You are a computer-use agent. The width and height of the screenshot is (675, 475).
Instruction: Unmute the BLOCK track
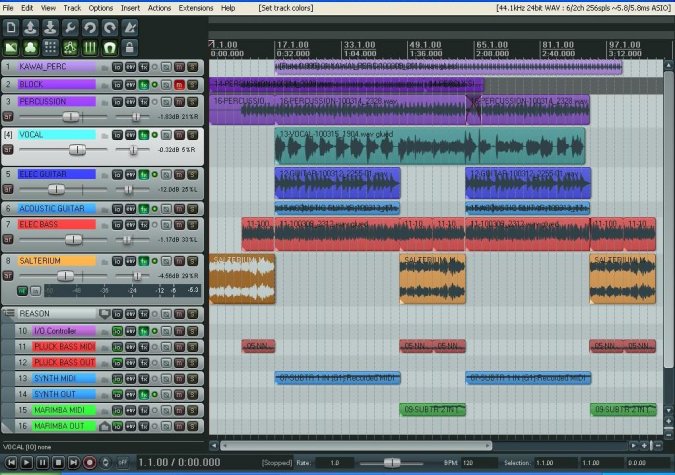point(179,85)
